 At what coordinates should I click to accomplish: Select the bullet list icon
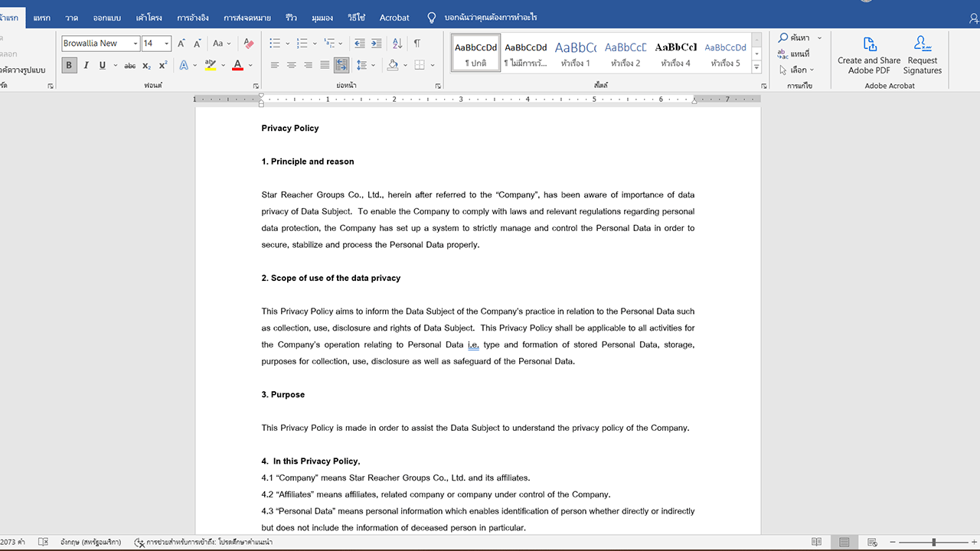[275, 44]
